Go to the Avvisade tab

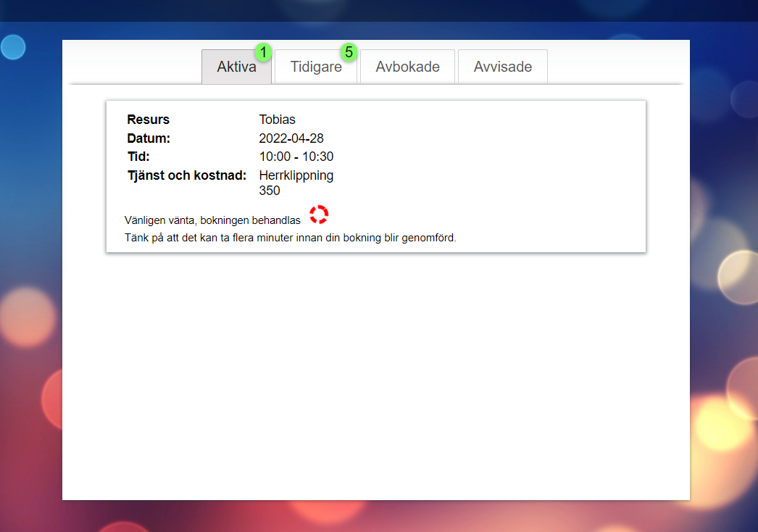pos(502,67)
